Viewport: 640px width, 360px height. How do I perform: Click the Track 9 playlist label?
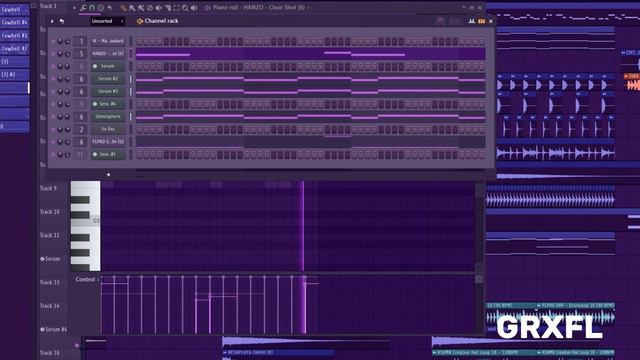pyautogui.click(x=48, y=188)
